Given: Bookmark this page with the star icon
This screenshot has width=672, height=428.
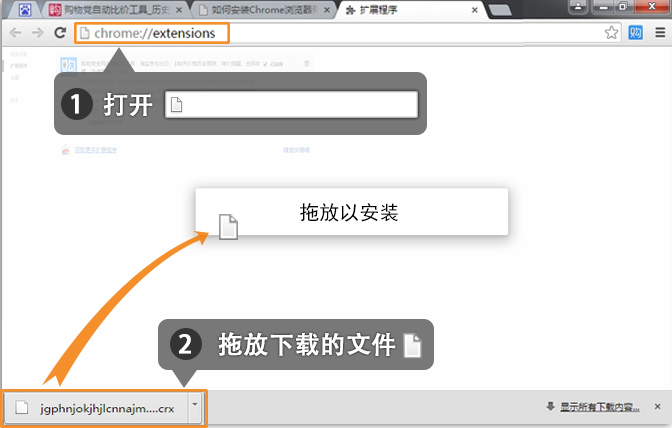Looking at the screenshot, I should tap(611, 33).
